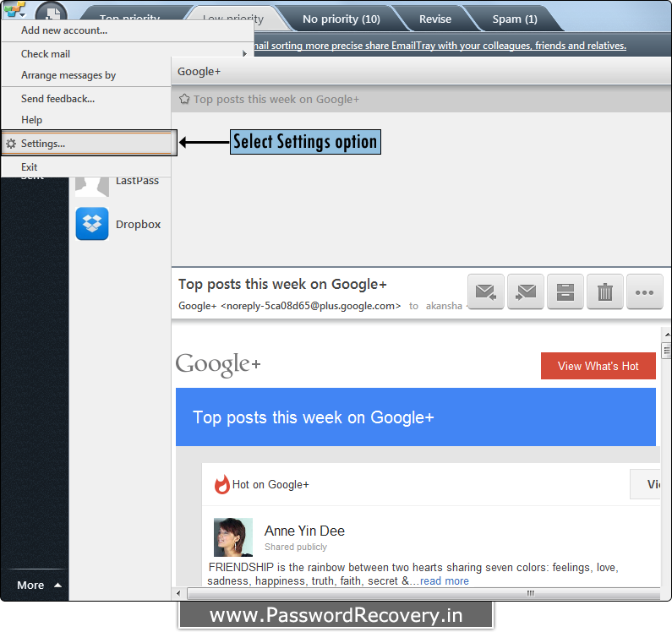Click the vertical scrollbar thumb
Viewport: 672px width, 632px height.
666,350
